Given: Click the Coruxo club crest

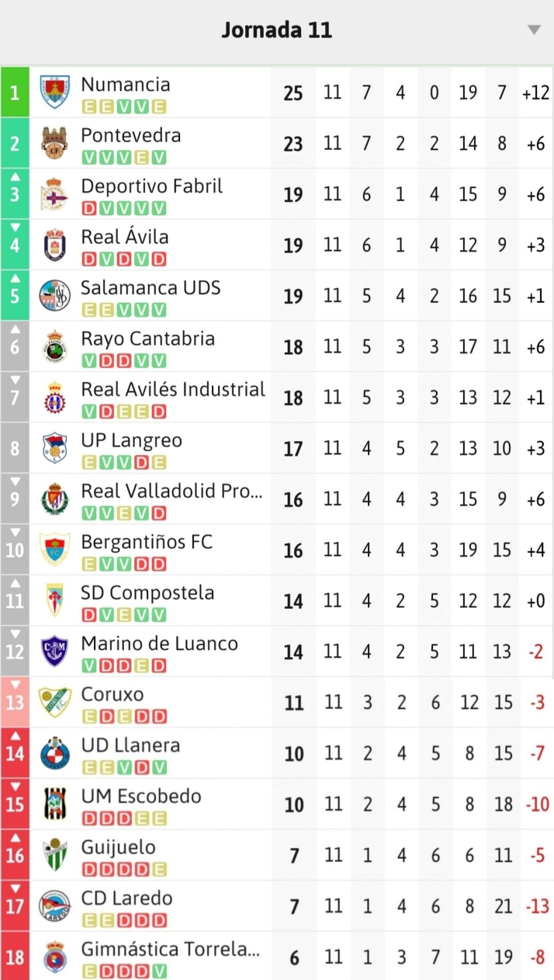Looking at the screenshot, I should pos(54,703).
